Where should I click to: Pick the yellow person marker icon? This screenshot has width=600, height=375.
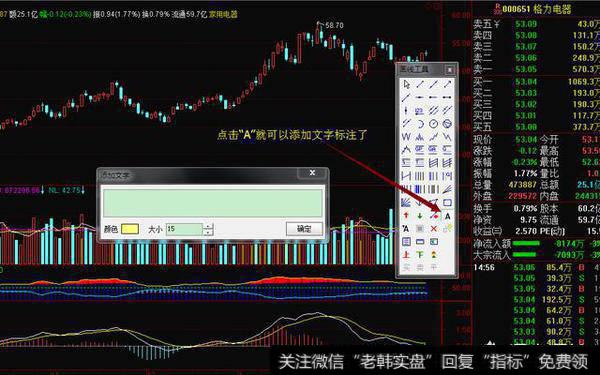(x=434, y=254)
